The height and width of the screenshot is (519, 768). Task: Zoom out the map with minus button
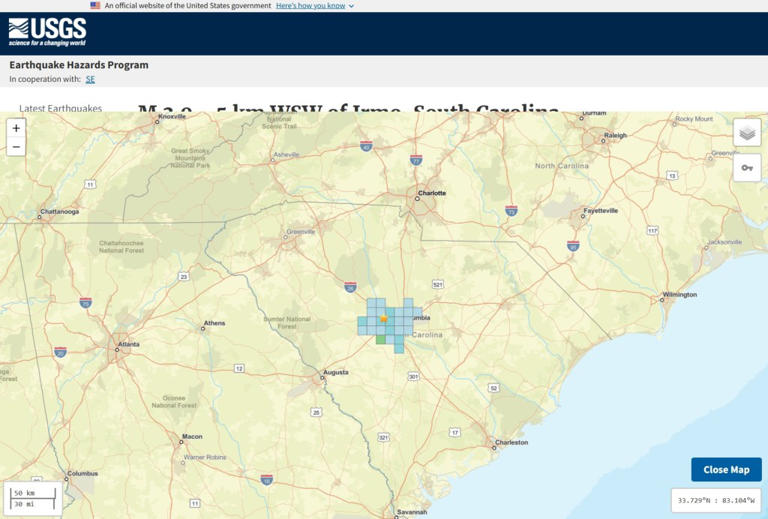[16, 146]
